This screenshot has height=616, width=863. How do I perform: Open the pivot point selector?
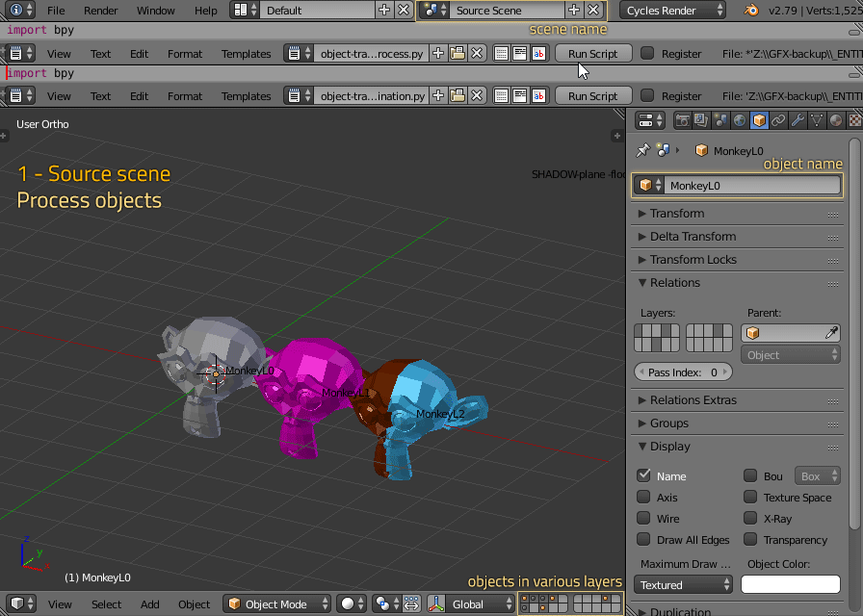click(x=387, y=603)
